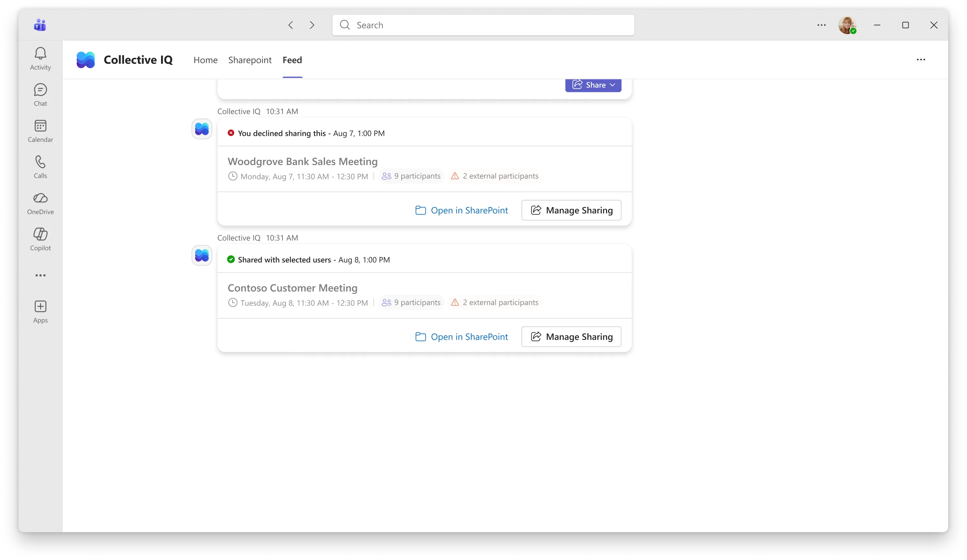
Task: Click external participants warning icon on Contoso card
Action: (x=455, y=302)
